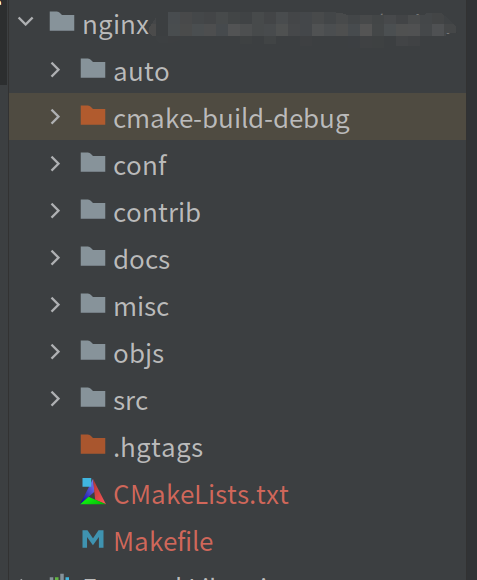The height and width of the screenshot is (580, 477).
Task: Expand the contrib folder arrow
Action: click(x=55, y=210)
